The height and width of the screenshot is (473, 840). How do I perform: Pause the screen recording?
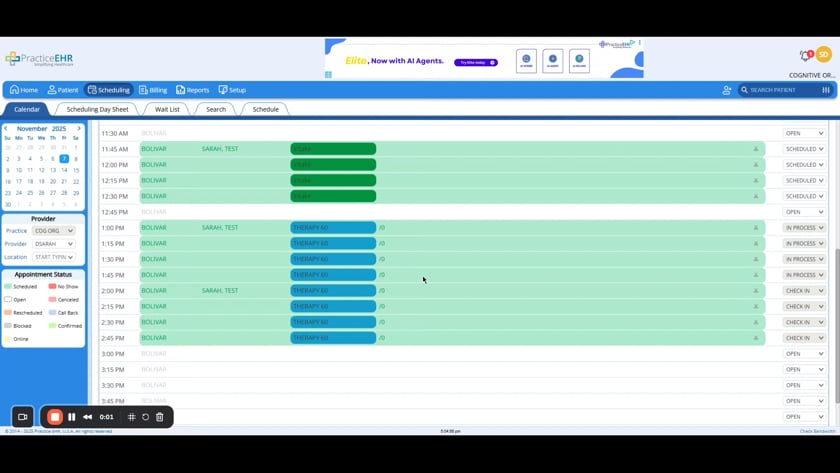coord(72,417)
